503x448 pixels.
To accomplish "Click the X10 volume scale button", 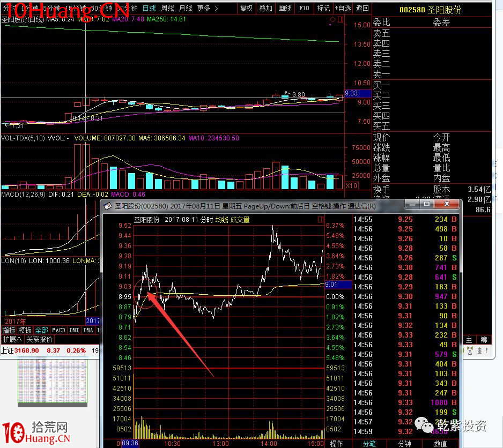I will click(x=352, y=185).
